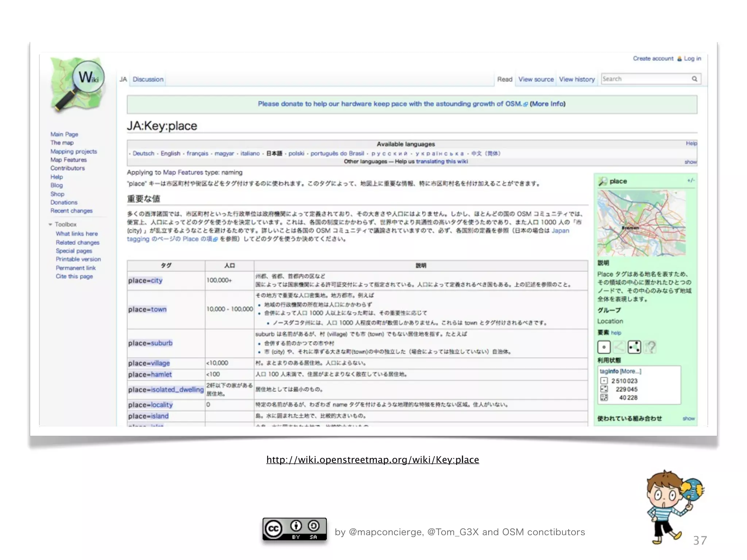
Task: Click the place infobox key icon
Action: point(603,181)
